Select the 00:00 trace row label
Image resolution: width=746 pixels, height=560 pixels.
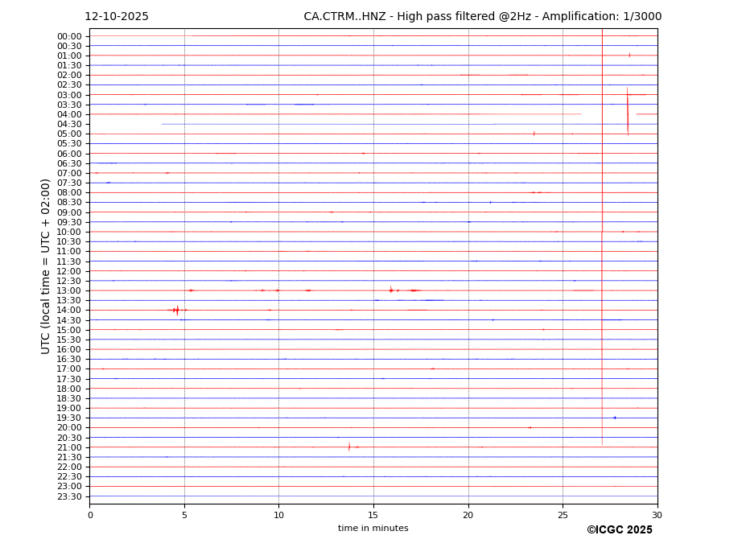point(69,36)
